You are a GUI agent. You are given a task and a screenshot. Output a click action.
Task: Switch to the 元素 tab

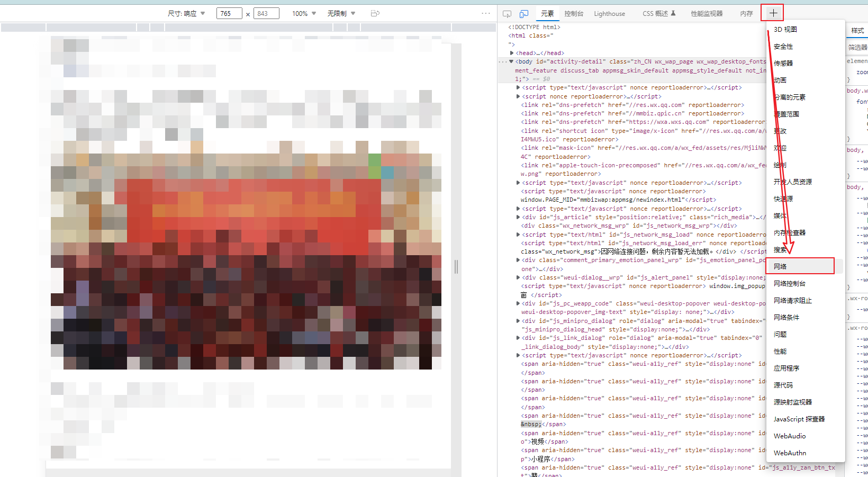coord(547,14)
